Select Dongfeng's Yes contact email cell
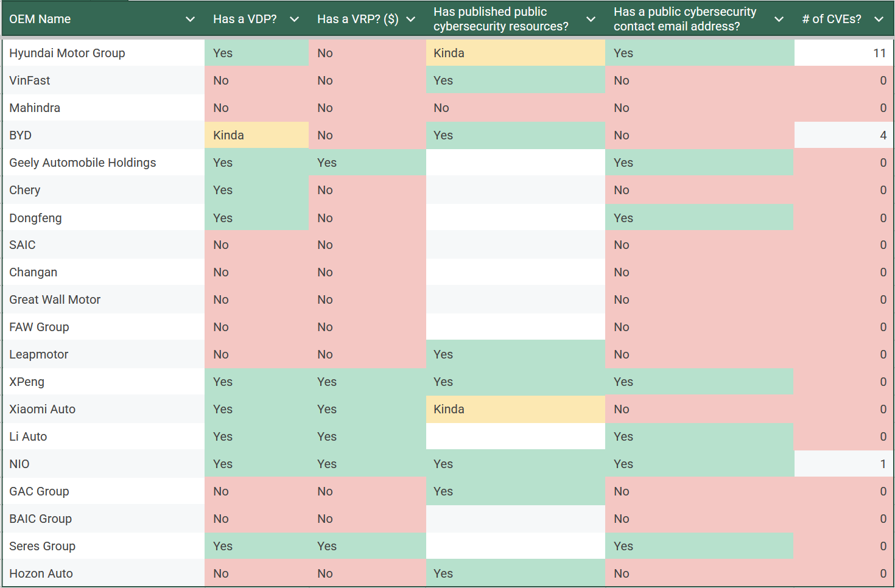This screenshot has width=895, height=588. tap(700, 217)
